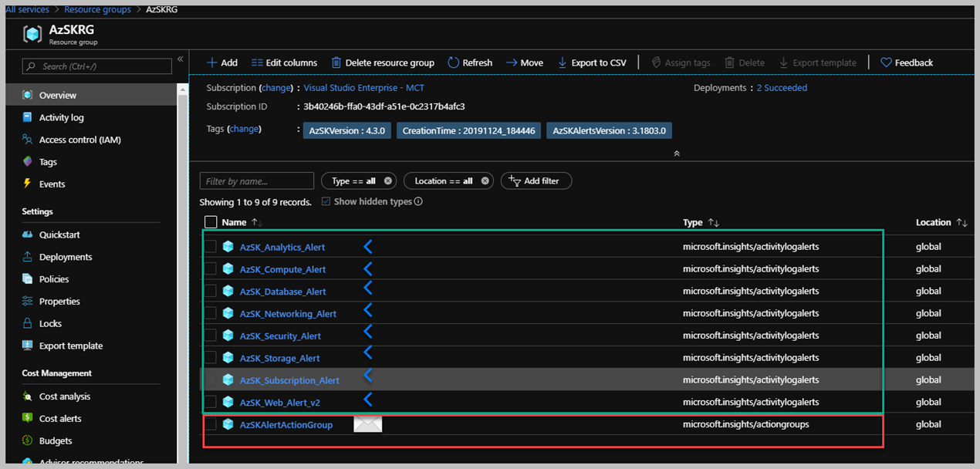980x469 pixels.
Task: Clear the Type == all filter with its X
Action: point(388,181)
